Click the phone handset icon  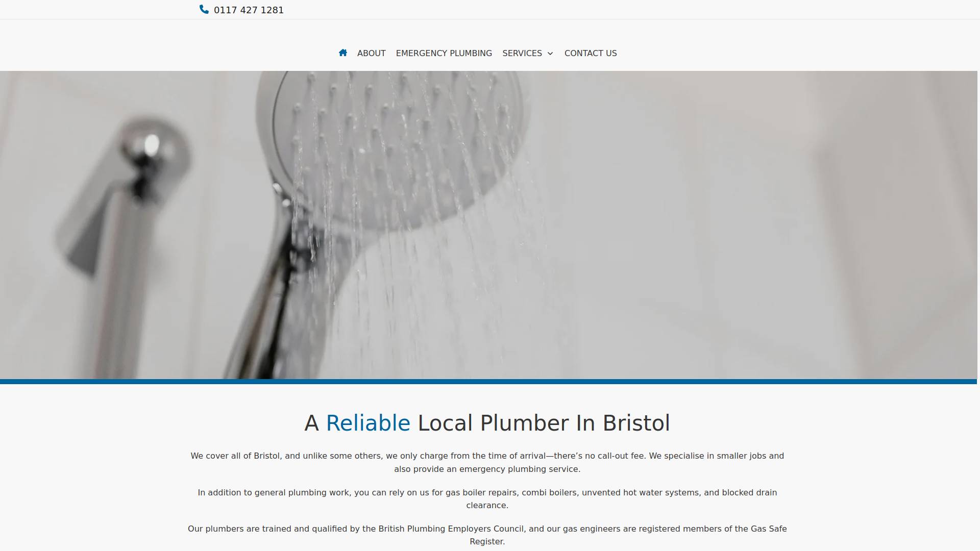click(x=204, y=9)
